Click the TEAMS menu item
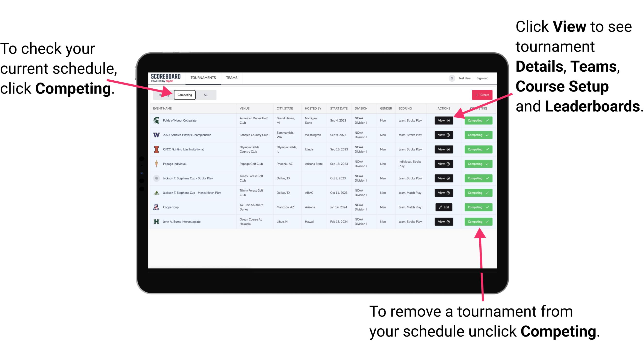The height and width of the screenshot is (346, 644). point(232,77)
